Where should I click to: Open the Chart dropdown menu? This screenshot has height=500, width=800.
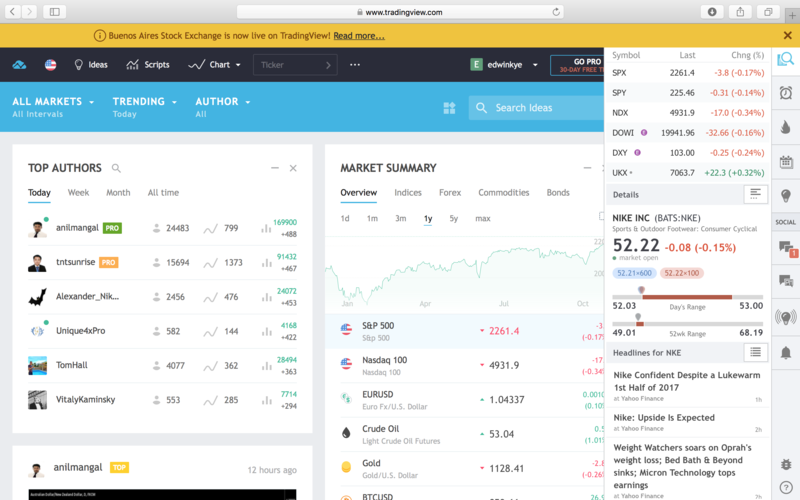[x=214, y=65]
